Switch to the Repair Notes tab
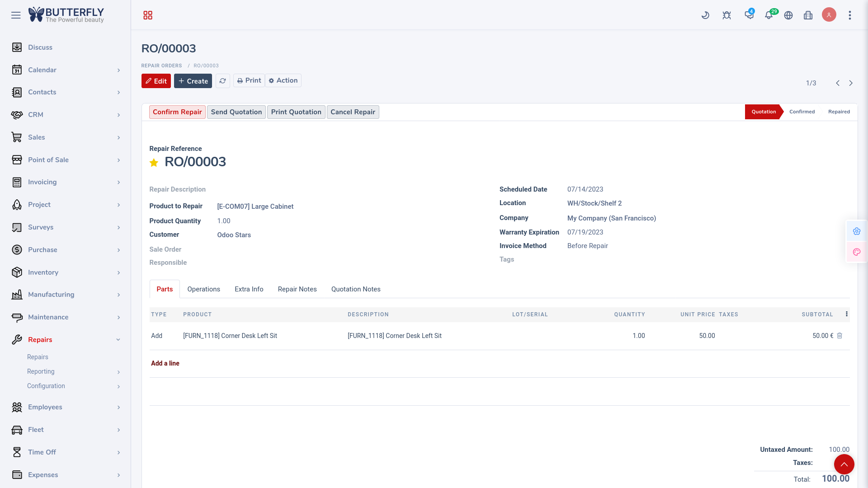Image resolution: width=868 pixels, height=488 pixels. point(297,289)
